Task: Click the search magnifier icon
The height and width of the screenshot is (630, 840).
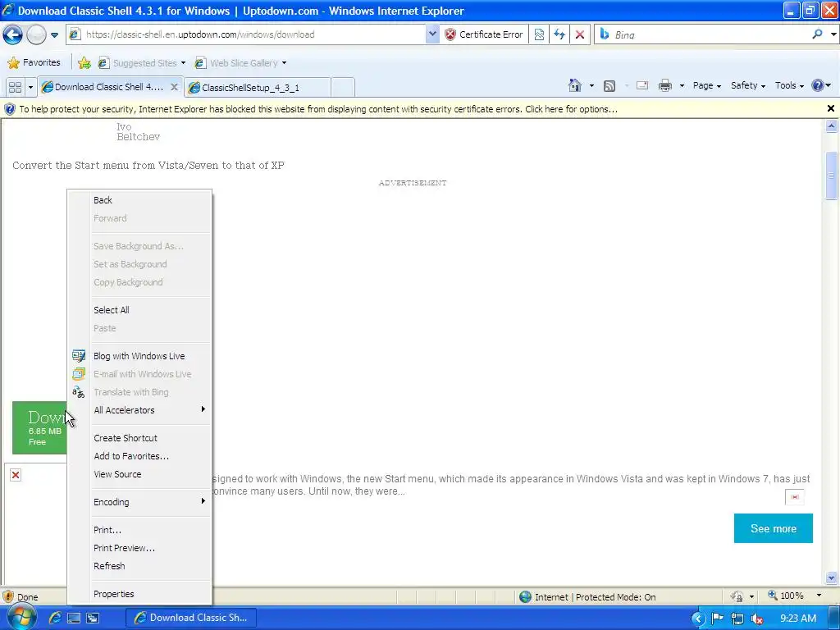Action: click(x=817, y=34)
